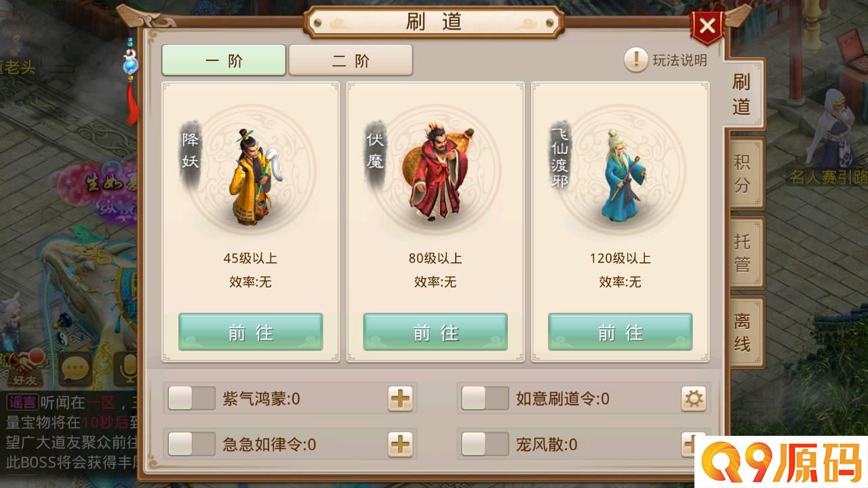The width and height of the screenshot is (868, 488).
Task: Tap the microphone voice icon
Action: [x=125, y=369]
